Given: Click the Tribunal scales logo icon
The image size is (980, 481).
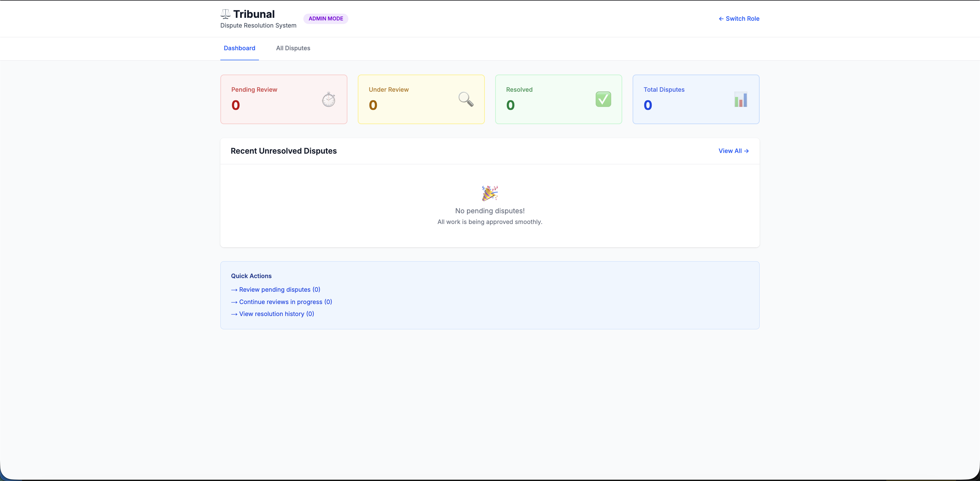Looking at the screenshot, I should point(225,14).
